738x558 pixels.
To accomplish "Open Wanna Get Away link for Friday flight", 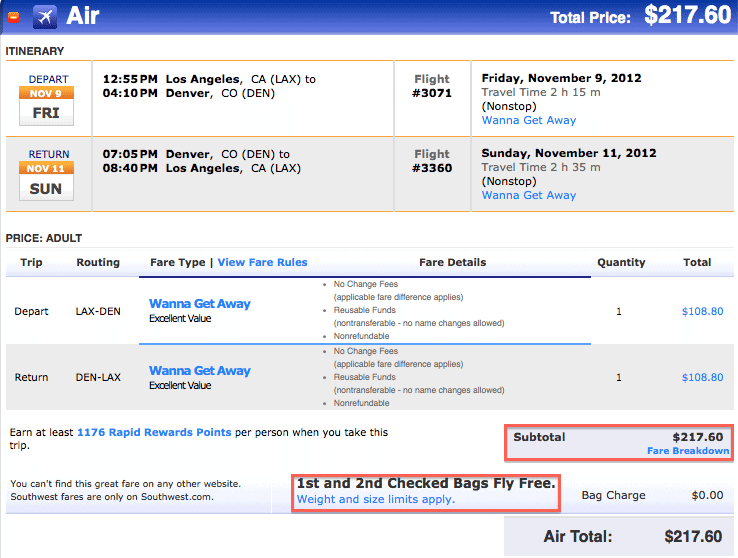I will (529, 120).
